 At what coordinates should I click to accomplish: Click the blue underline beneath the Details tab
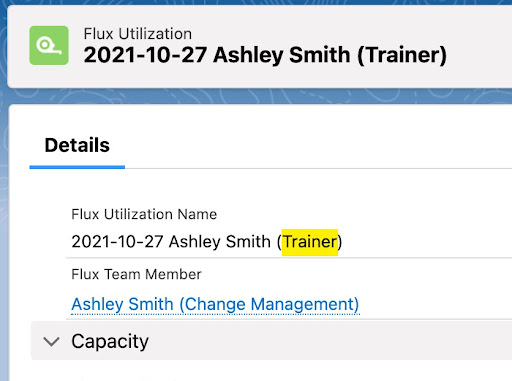(77, 167)
